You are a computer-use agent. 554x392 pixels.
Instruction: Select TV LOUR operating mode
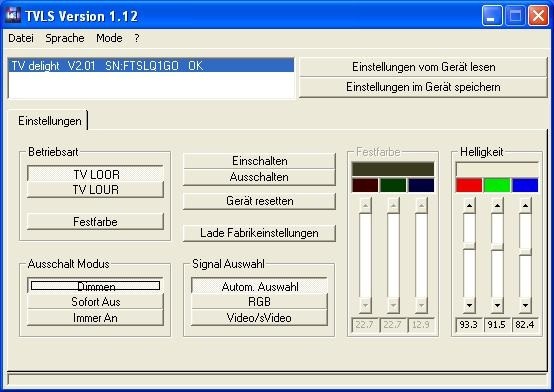[95, 189]
